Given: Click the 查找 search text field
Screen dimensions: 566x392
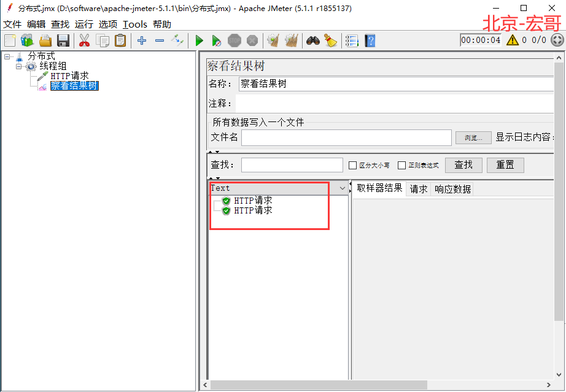Looking at the screenshot, I should pyautogui.click(x=292, y=165).
